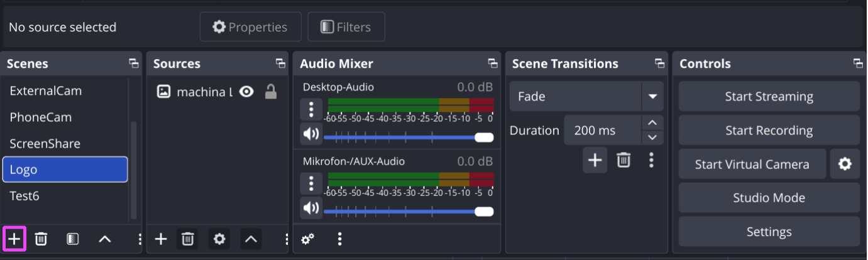The width and height of the screenshot is (868, 260).
Task: Remove the selected scene with trash icon
Action: click(41, 239)
